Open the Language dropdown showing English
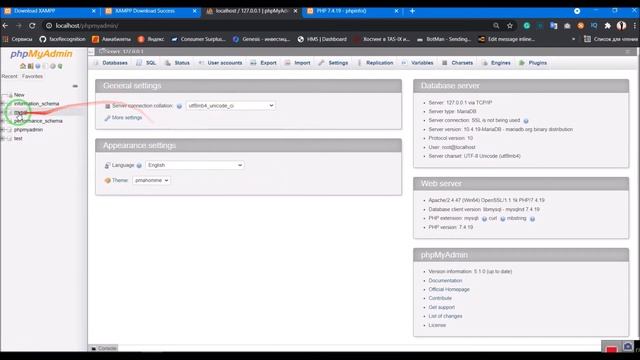The image size is (640, 360). click(x=195, y=165)
